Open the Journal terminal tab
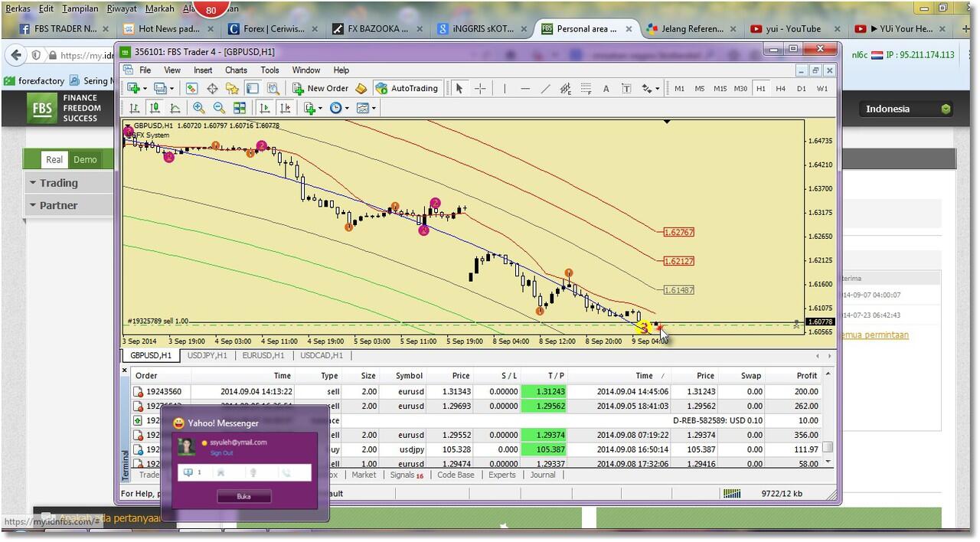980x542 pixels. 543,475
